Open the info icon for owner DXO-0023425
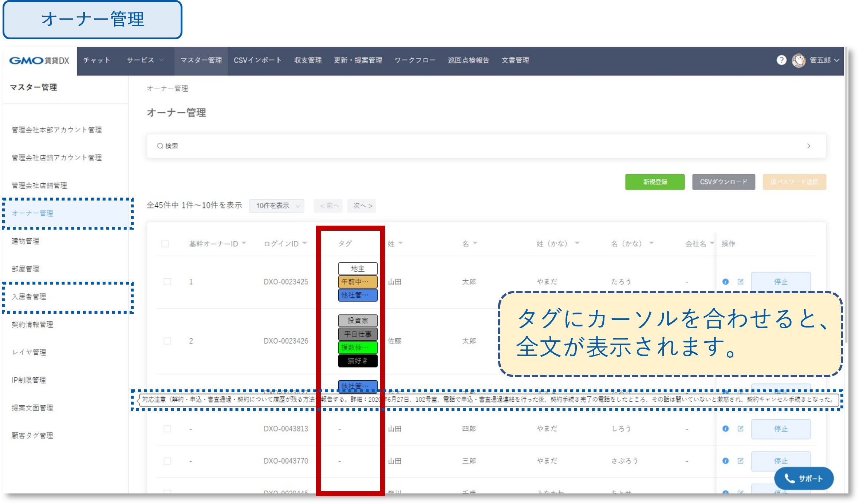The width and height of the screenshot is (859, 504). pyautogui.click(x=725, y=281)
